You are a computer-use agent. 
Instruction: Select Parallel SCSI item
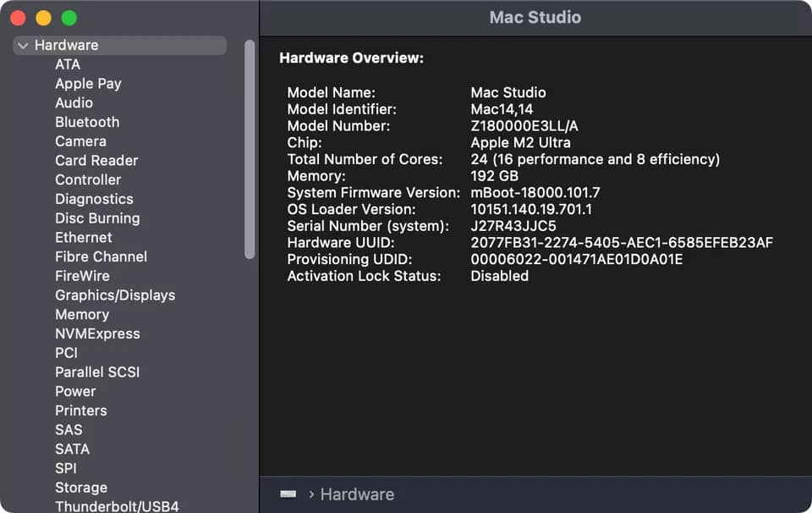[97, 372]
